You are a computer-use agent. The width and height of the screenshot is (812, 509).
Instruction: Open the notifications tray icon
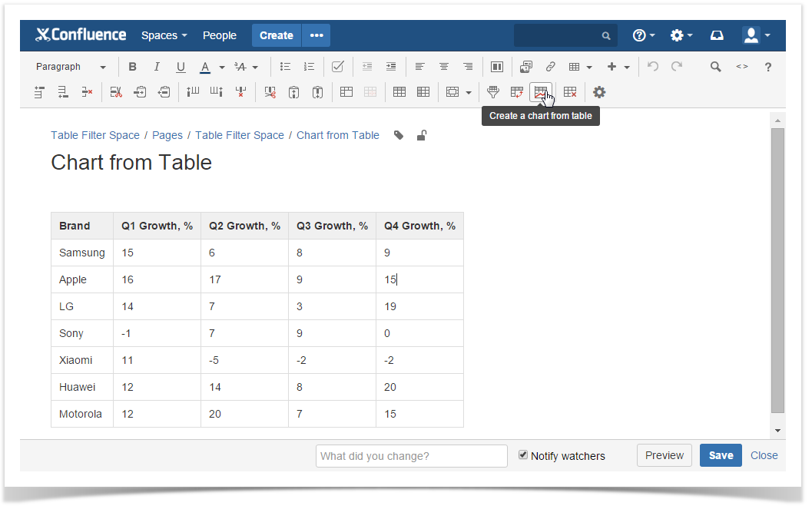click(717, 35)
